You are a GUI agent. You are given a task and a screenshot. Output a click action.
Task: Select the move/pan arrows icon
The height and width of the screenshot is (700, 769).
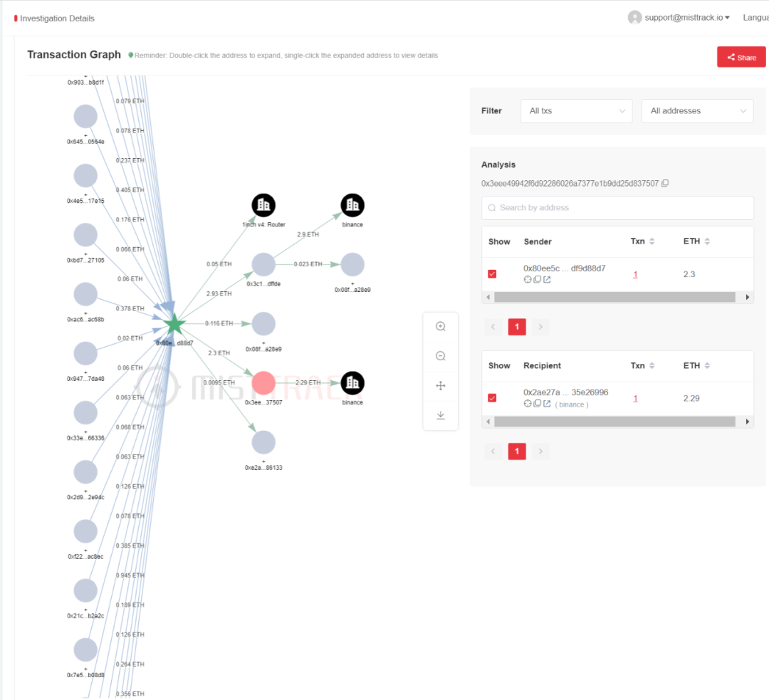click(441, 385)
